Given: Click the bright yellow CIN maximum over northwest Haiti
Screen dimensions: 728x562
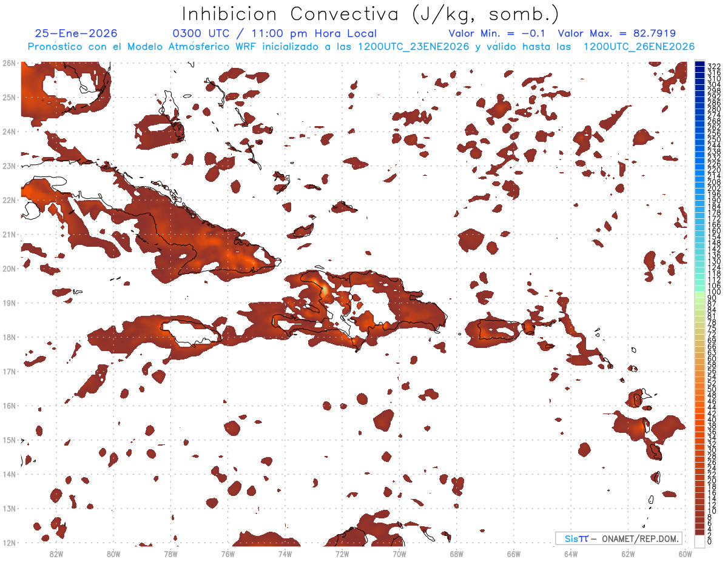Looking at the screenshot, I should (325, 289).
